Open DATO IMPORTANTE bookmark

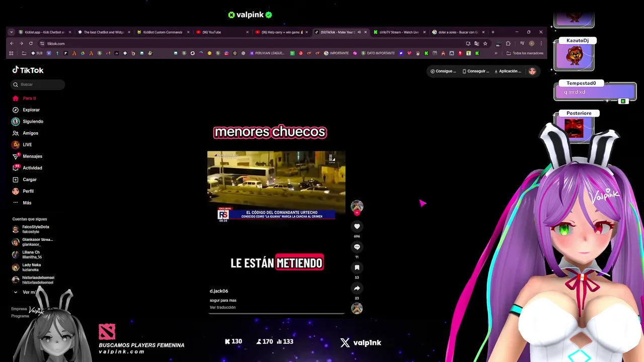tap(378, 53)
